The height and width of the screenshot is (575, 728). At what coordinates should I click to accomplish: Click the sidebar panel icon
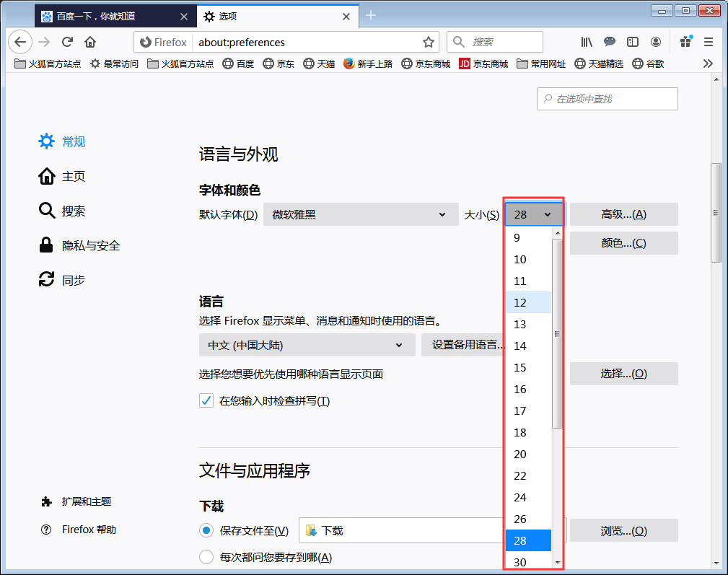[633, 42]
